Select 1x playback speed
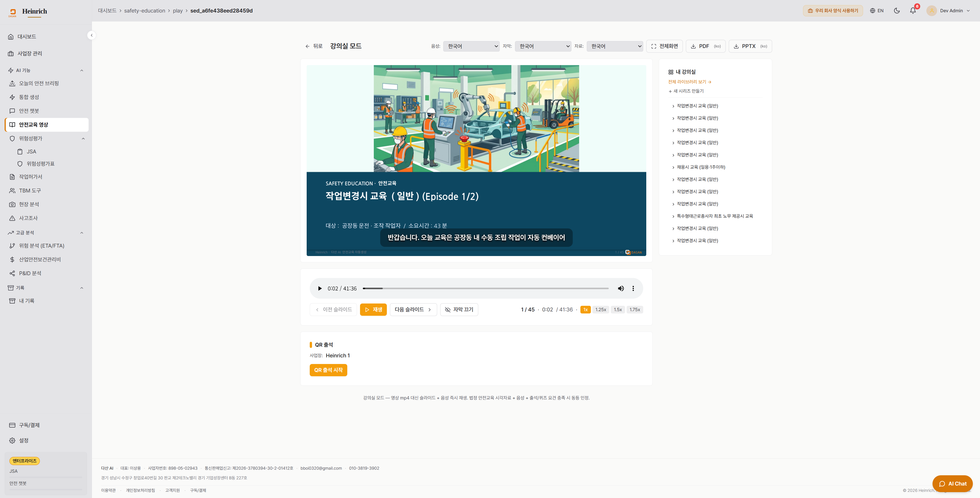980x498 pixels. click(x=585, y=310)
